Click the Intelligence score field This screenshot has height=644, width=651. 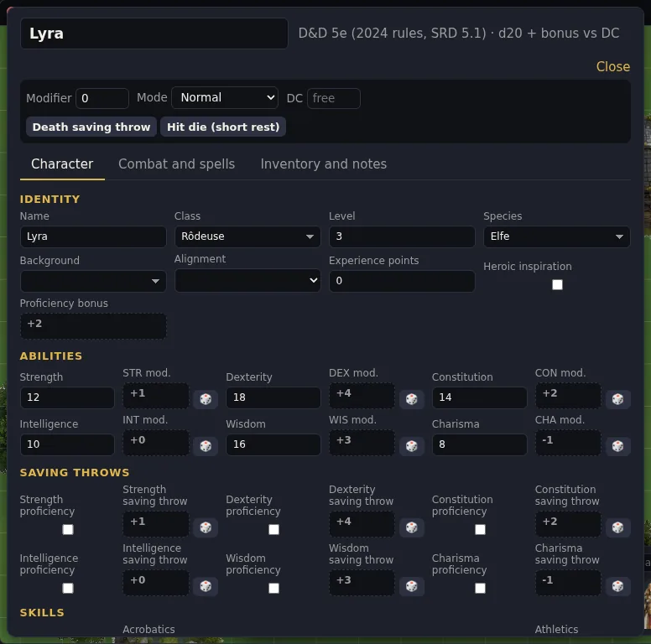coord(67,444)
